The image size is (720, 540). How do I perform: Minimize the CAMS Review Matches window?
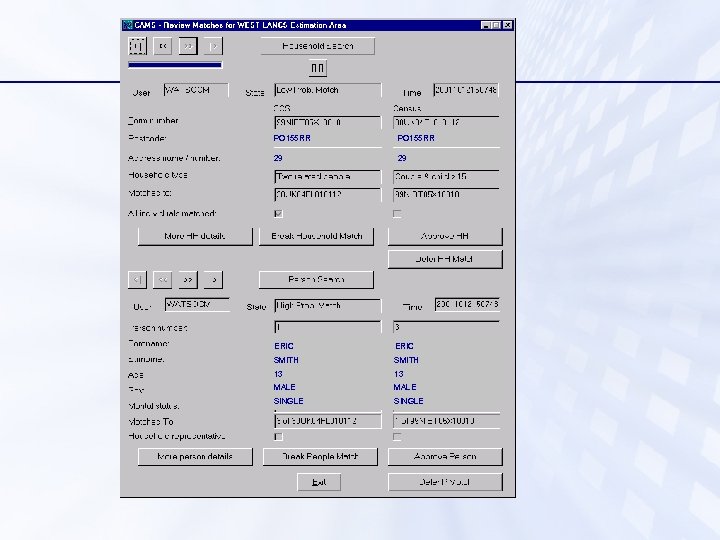tap(485, 25)
